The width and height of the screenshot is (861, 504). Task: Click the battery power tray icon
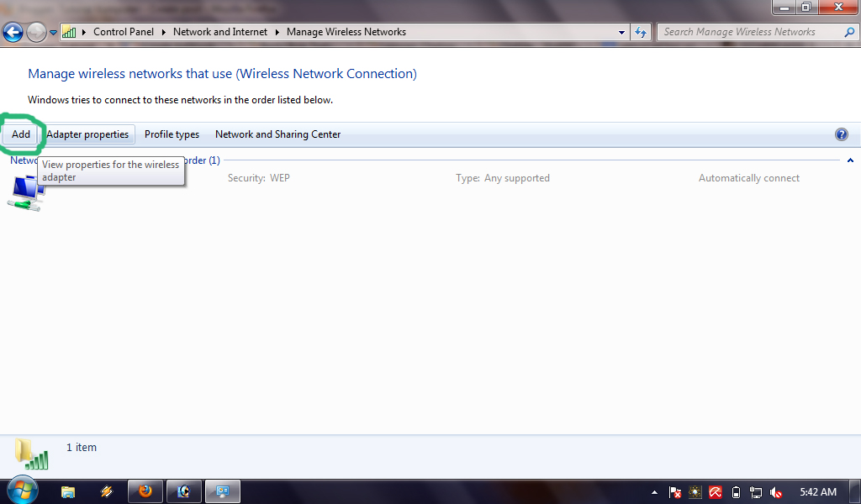736,492
